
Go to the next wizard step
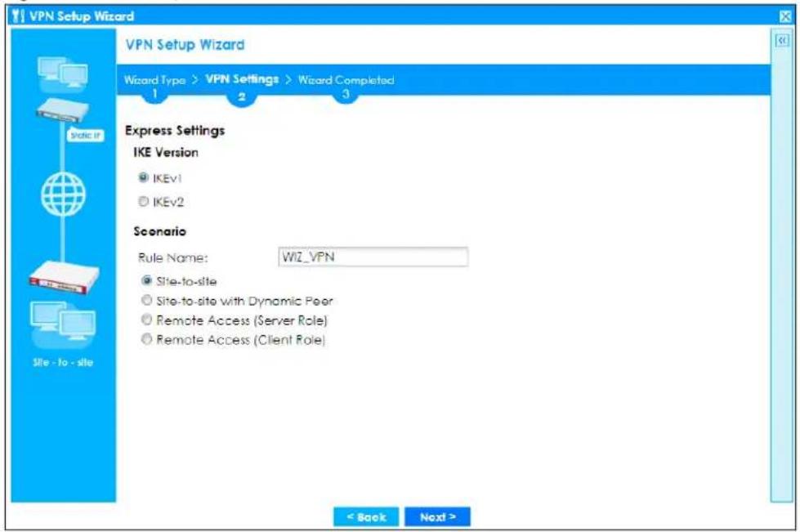click(437, 516)
